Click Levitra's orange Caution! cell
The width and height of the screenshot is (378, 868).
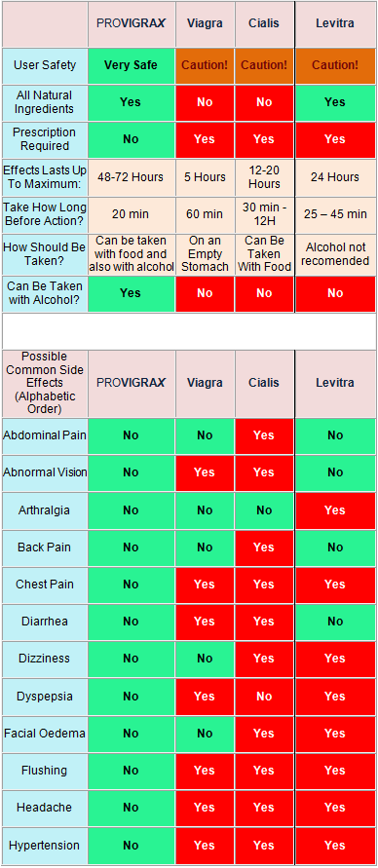(335, 65)
